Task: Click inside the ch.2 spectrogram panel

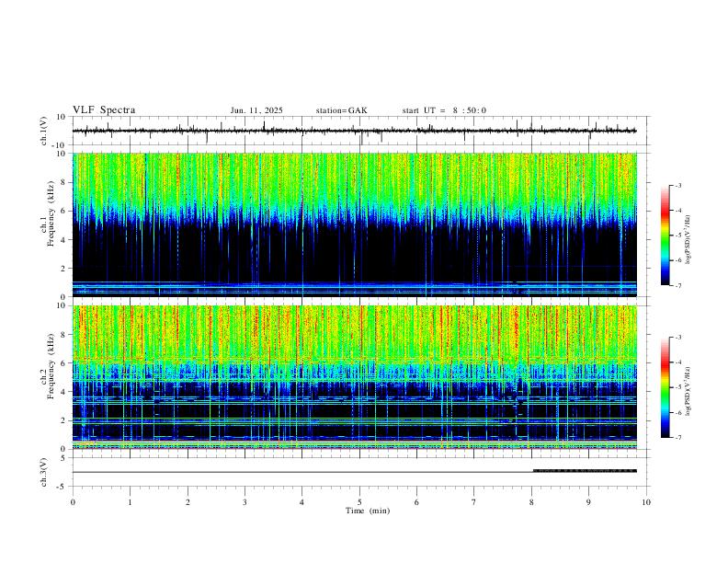Action: 354,377
